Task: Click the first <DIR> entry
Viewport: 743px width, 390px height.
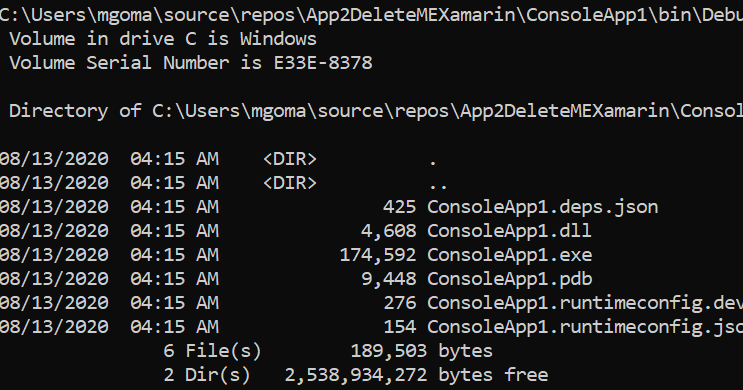Action: tap(290, 159)
